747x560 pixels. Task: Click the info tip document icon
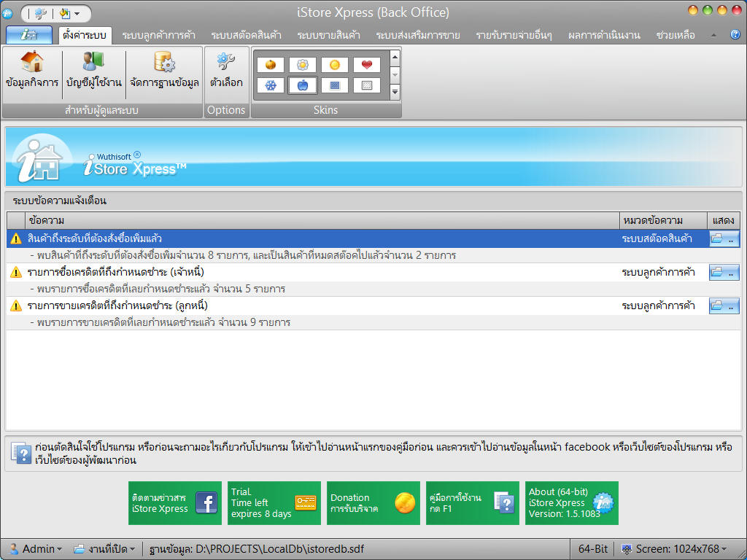(x=21, y=453)
